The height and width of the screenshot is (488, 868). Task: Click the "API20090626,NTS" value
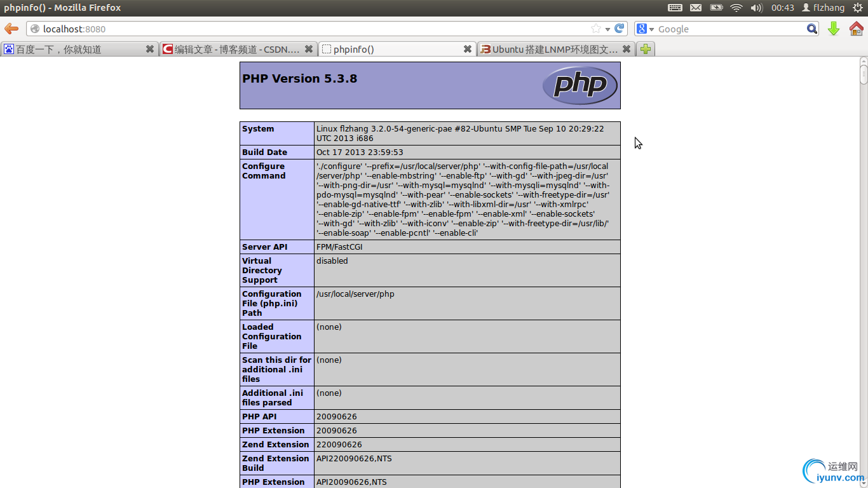[x=352, y=482]
